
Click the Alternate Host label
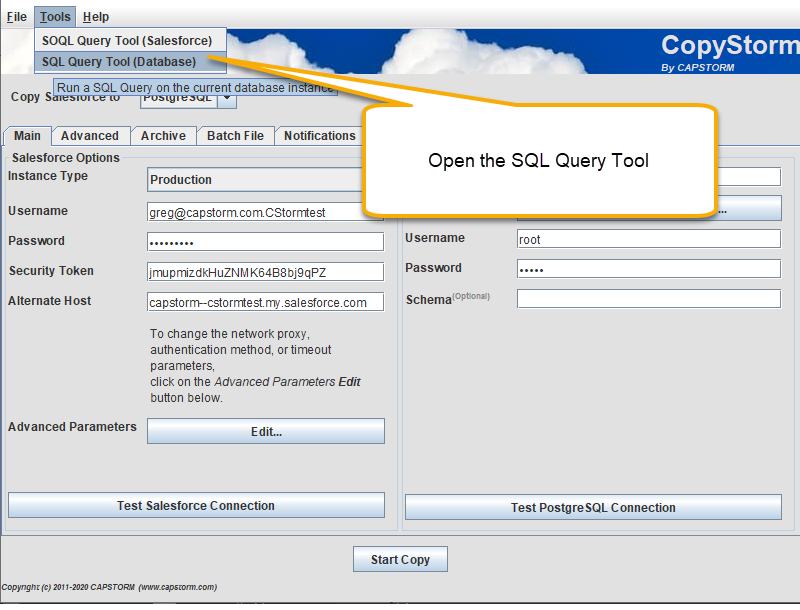49,301
